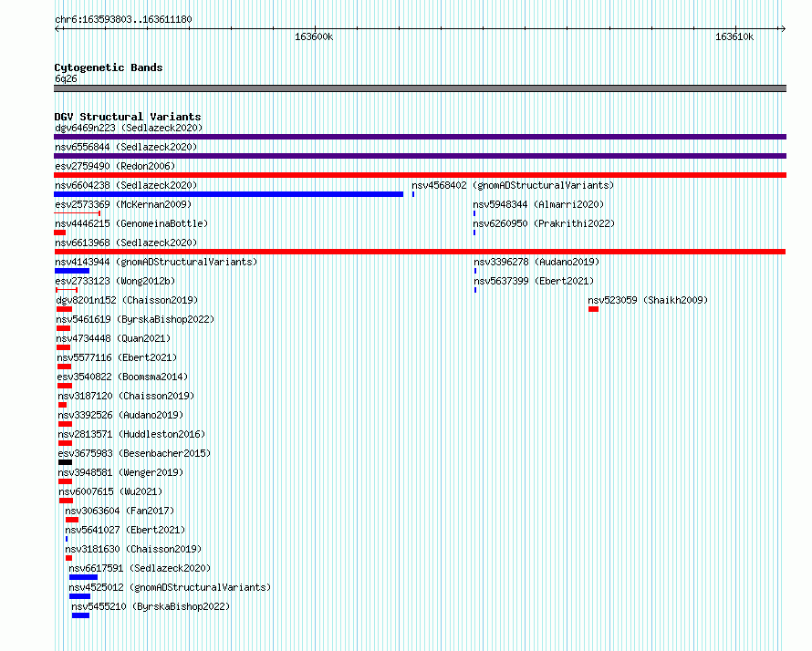
Task: Click the purple bar under nsv6556844
Action: [420, 156]
